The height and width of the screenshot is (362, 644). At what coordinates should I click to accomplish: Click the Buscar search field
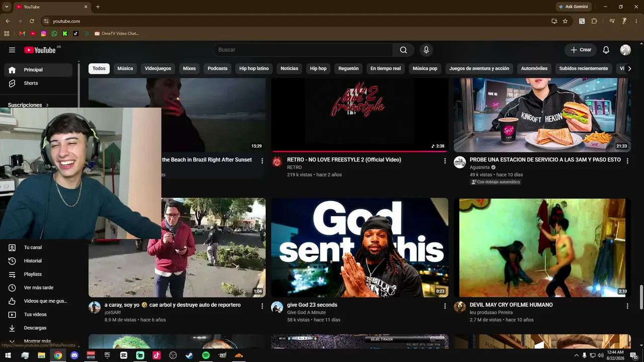coord(303,50)
